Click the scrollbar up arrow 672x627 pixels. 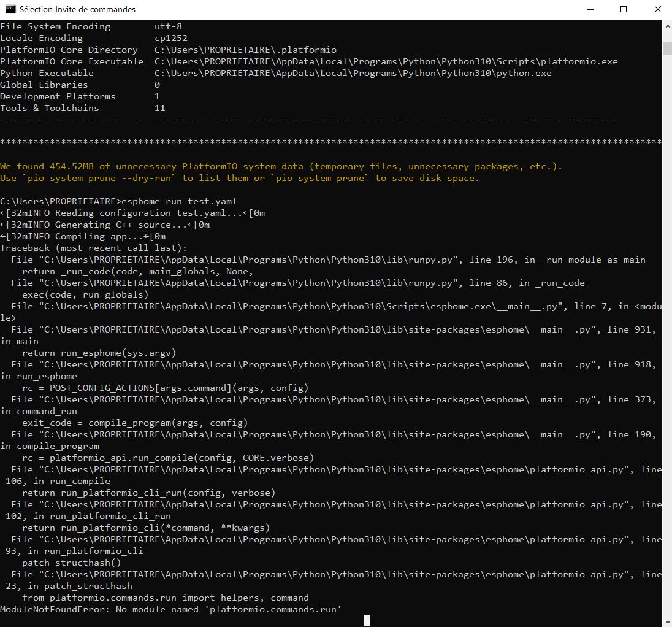(x=667, y=26)
